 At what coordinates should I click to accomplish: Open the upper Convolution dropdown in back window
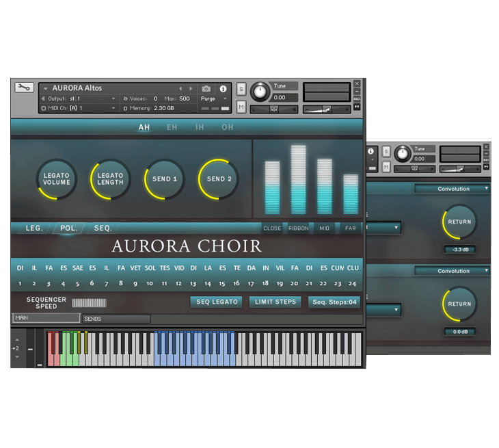point(453,189)
